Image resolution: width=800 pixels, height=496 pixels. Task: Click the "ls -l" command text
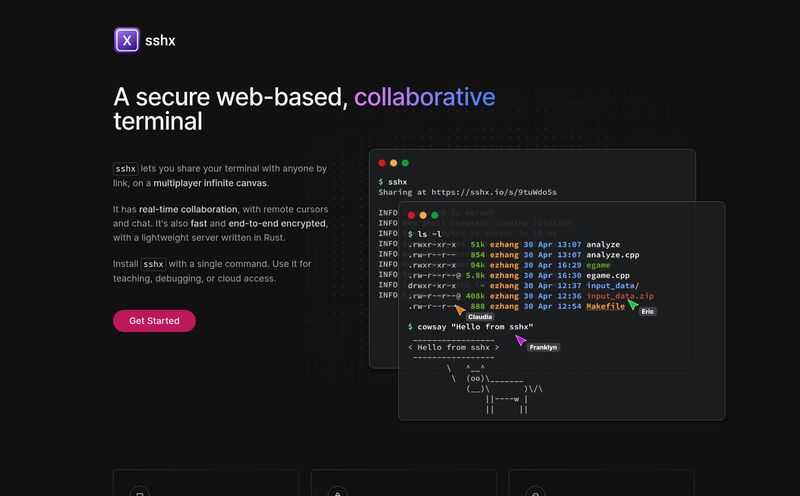coord(430,234)
